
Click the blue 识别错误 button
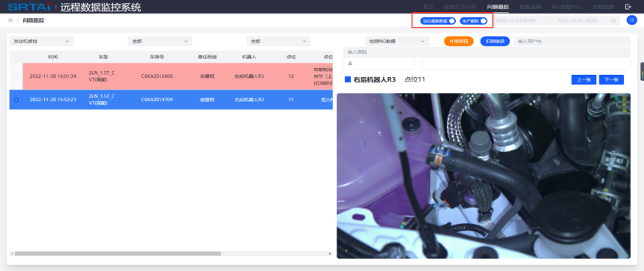tap(495, 41)
